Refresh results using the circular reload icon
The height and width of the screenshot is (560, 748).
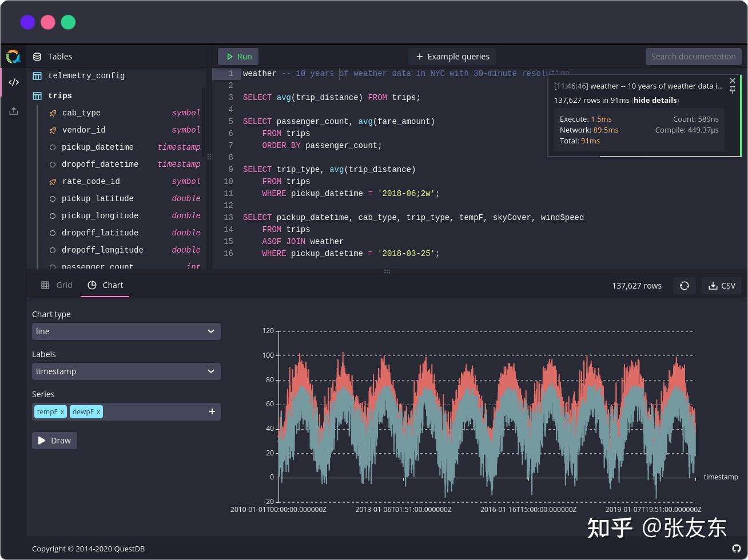685,286
